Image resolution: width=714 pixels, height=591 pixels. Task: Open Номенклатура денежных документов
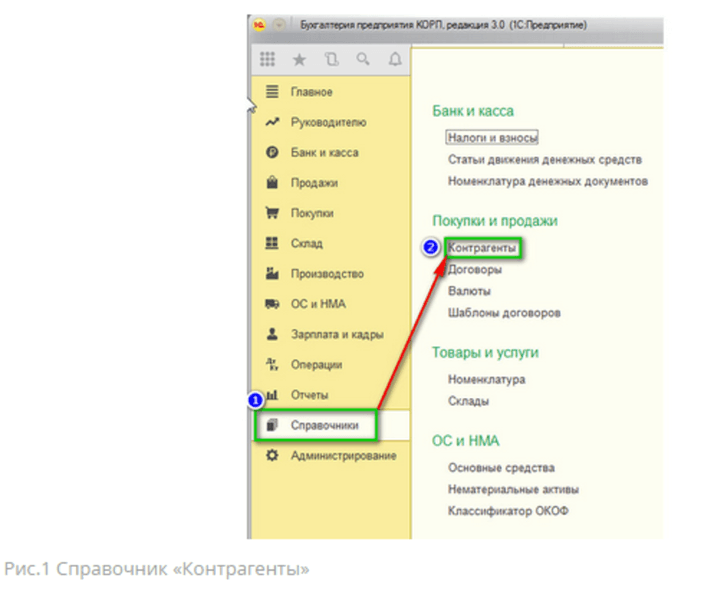coord(548,181)
